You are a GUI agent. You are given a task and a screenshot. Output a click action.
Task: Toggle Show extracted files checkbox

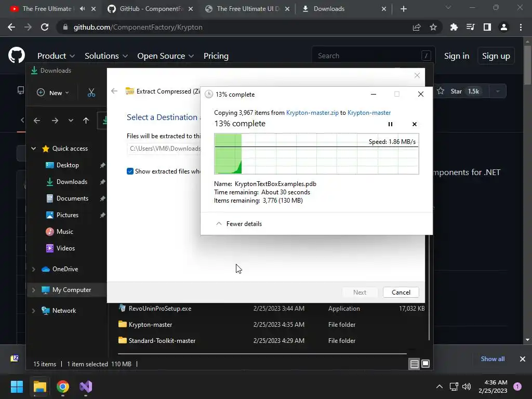coord(130,171)
